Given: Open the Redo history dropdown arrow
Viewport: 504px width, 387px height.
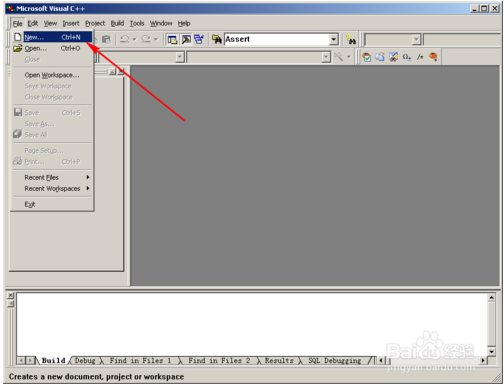Looking at the screenshot, I should tap(155, 39).
